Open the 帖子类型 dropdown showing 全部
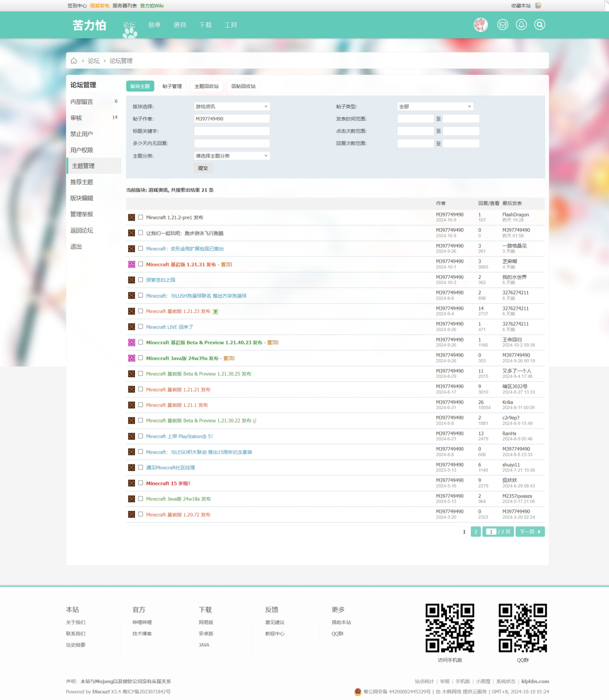This screenshot has height=700, width=609. pyautogui.click(x=435, y=107)
